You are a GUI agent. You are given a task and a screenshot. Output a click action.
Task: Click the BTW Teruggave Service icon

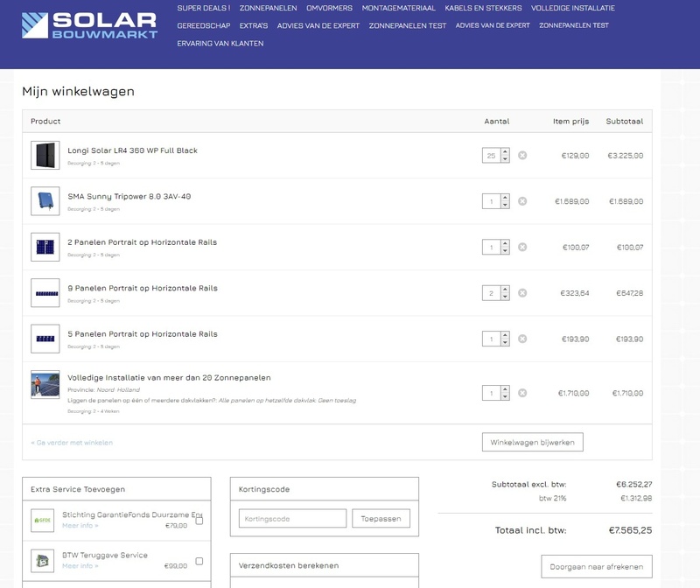tap(42, 561)
